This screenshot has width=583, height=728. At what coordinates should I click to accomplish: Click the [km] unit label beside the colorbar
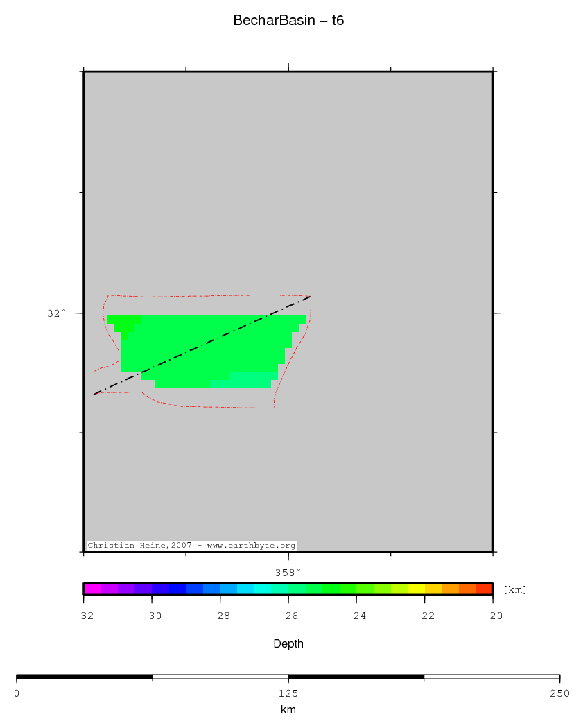point(514,590)
